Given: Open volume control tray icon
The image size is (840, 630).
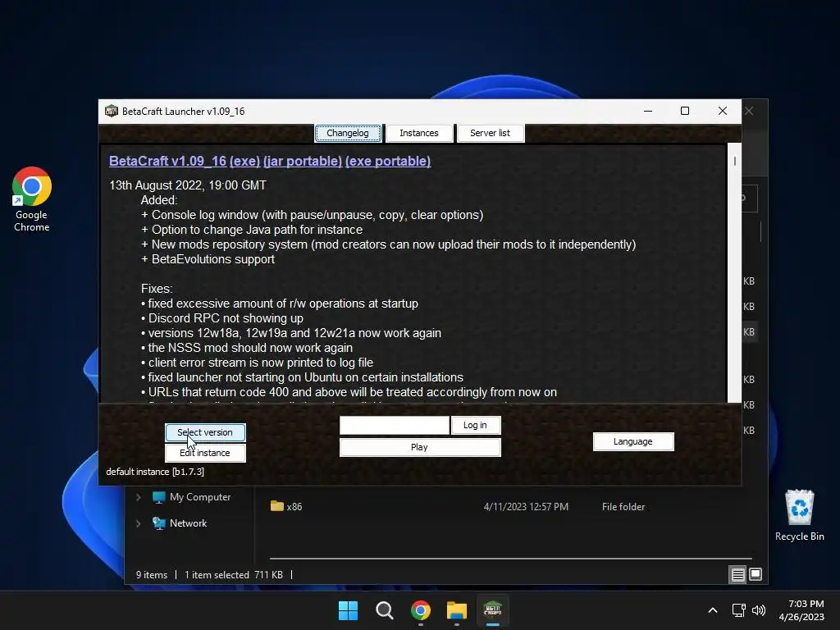Looking at the screenshot, I should (759, 610).
